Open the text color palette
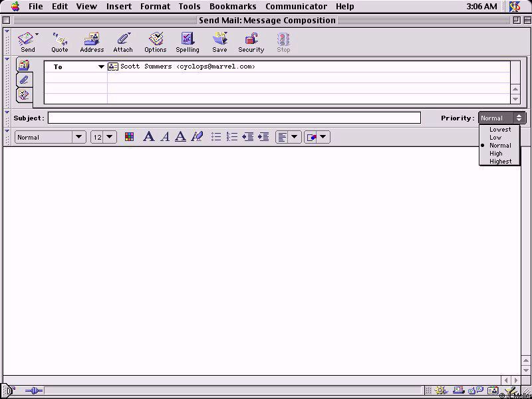Image resolution: width=532 pixels, height=399 pixels. (x=130, y=137)
